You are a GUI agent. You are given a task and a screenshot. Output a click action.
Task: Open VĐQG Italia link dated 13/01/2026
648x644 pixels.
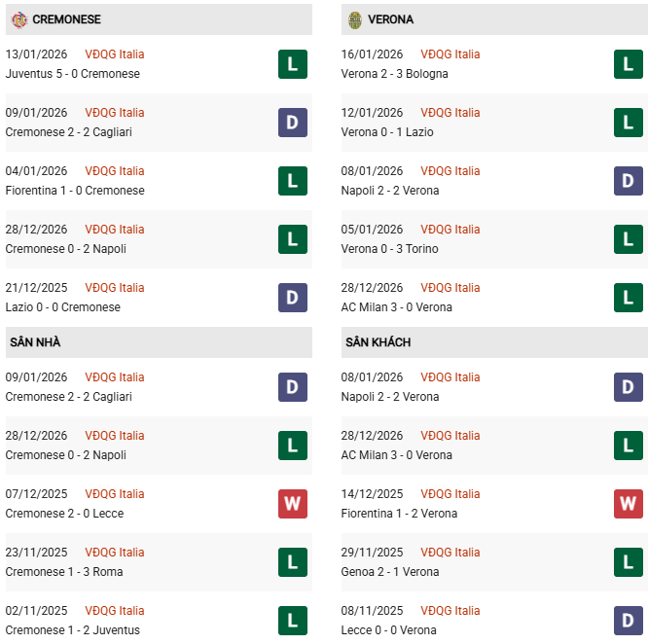114,54
